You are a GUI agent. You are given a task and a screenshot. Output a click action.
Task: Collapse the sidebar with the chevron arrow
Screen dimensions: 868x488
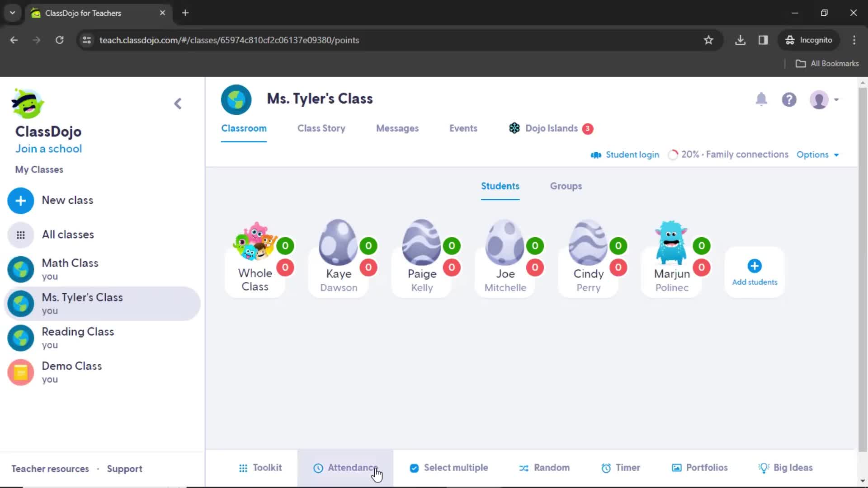point(178,104)
